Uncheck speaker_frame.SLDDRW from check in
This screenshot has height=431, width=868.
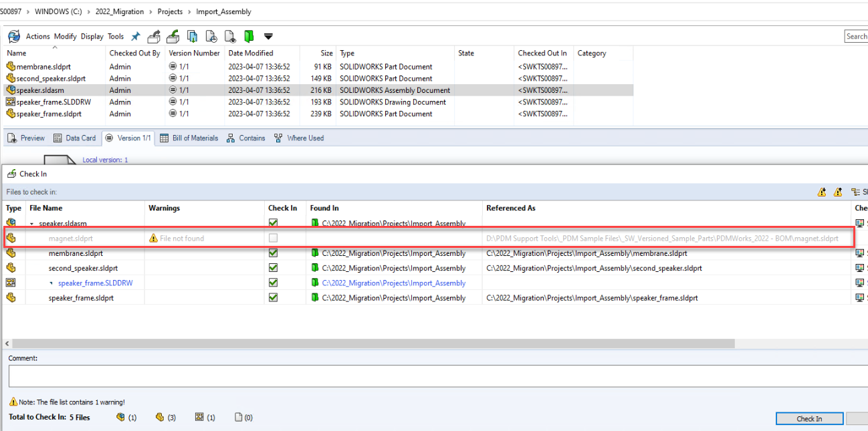point(272,282)
